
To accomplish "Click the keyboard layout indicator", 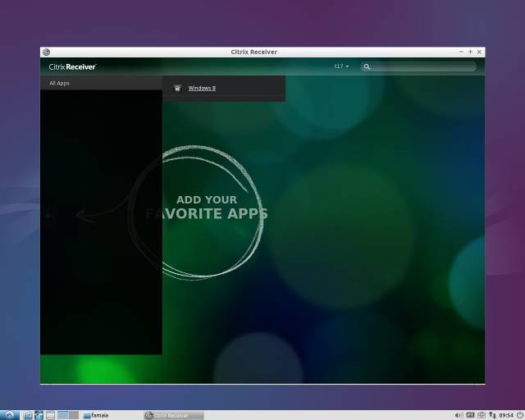I will 470,415.
